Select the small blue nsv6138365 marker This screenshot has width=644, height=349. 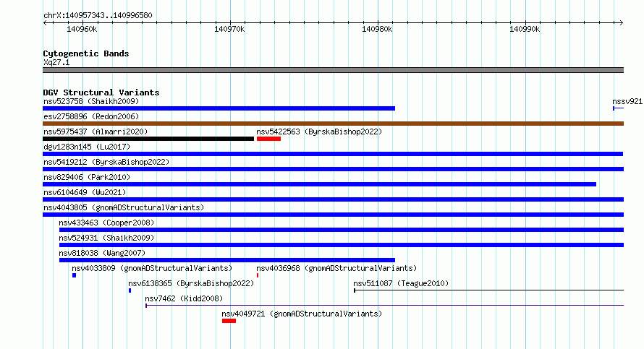(x=130, y=290)
